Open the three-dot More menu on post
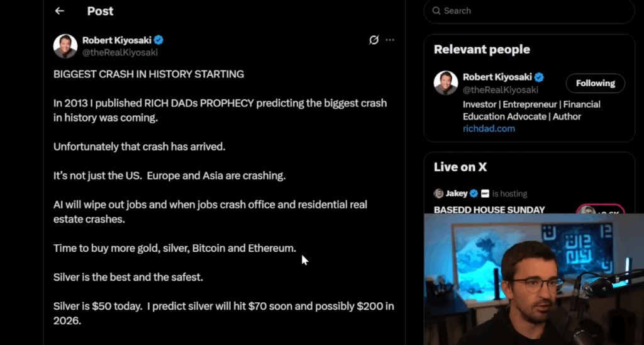644x345 pixels. [x=390, y=40]
